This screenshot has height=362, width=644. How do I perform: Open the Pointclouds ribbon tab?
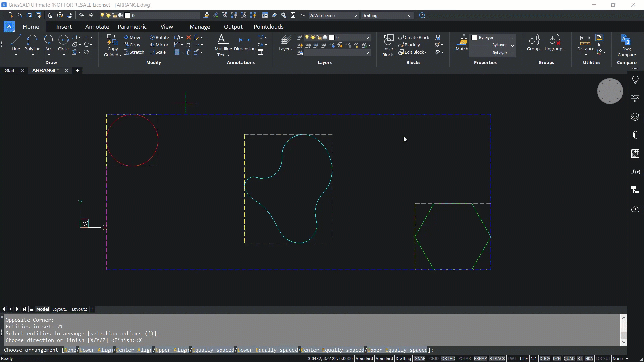[269, 27]
